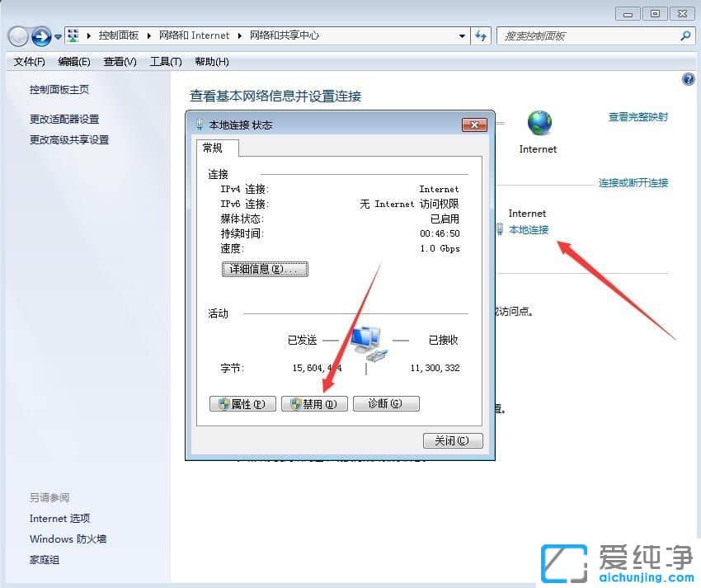Click the Back navigation arrow
Screen dimensions: 701x588
(x=18, y=35)
